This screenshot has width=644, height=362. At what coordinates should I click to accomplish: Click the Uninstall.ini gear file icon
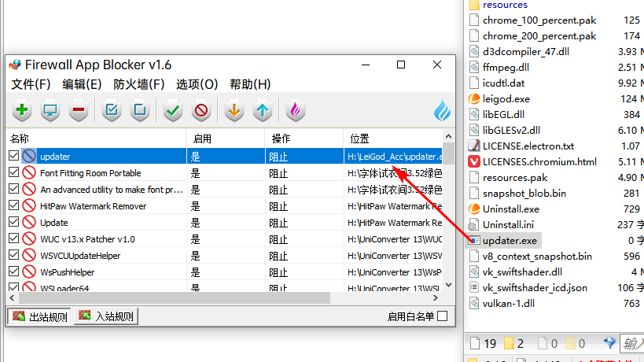coord(474,225)
